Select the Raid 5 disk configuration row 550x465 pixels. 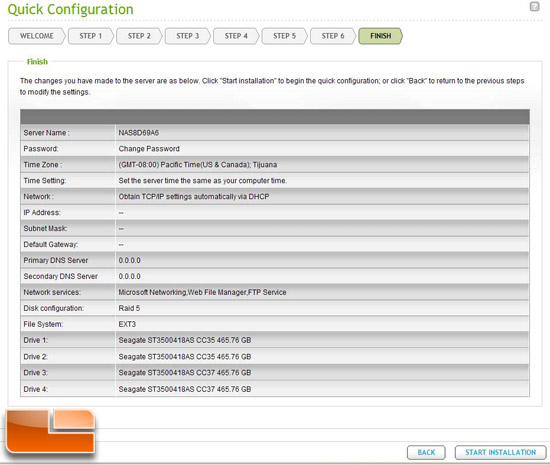click(x=275, y=308)
